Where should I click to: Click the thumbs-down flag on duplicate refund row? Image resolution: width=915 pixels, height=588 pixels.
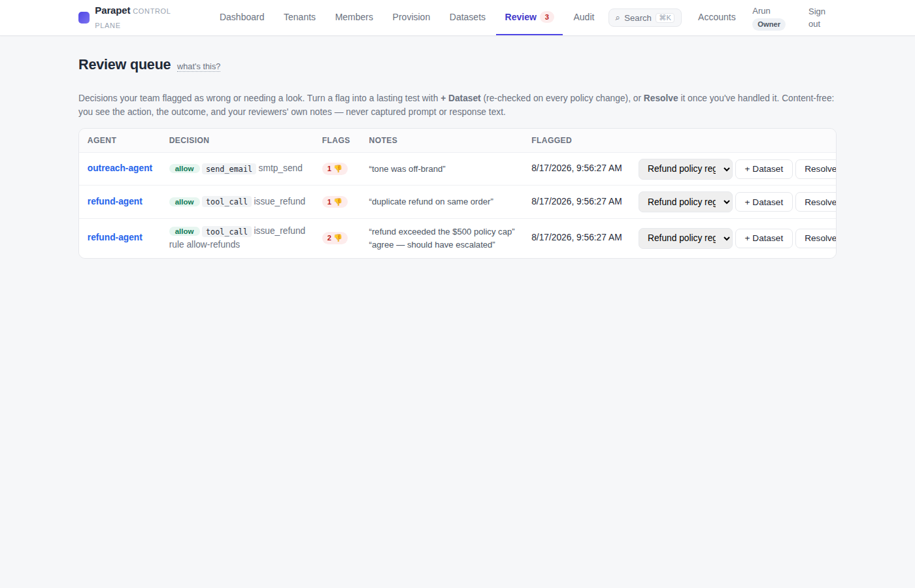click(334, 202)
